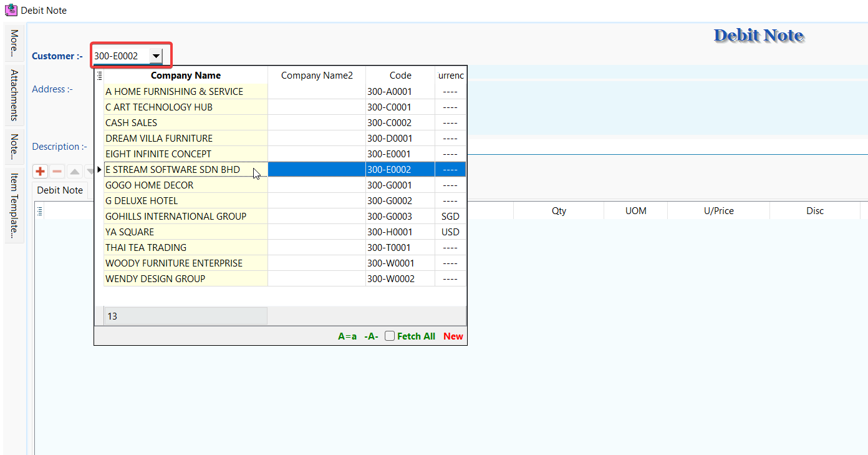The width and height of the screenshot is (868, 455).
Task: Click New to create a customer
Action: point(453,336)
